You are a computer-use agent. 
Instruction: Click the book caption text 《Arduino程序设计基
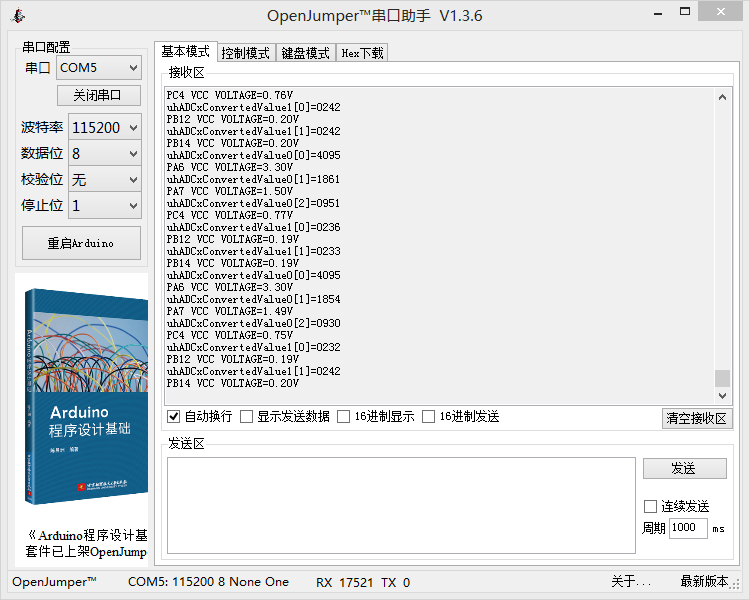tap(87, 535)
